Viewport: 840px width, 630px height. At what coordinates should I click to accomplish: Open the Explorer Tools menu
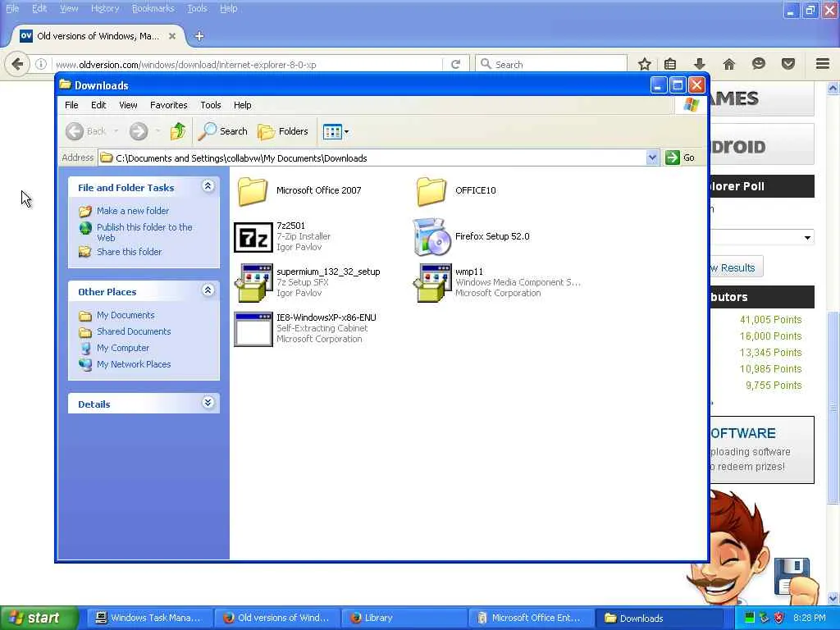[x=211, y=105]
